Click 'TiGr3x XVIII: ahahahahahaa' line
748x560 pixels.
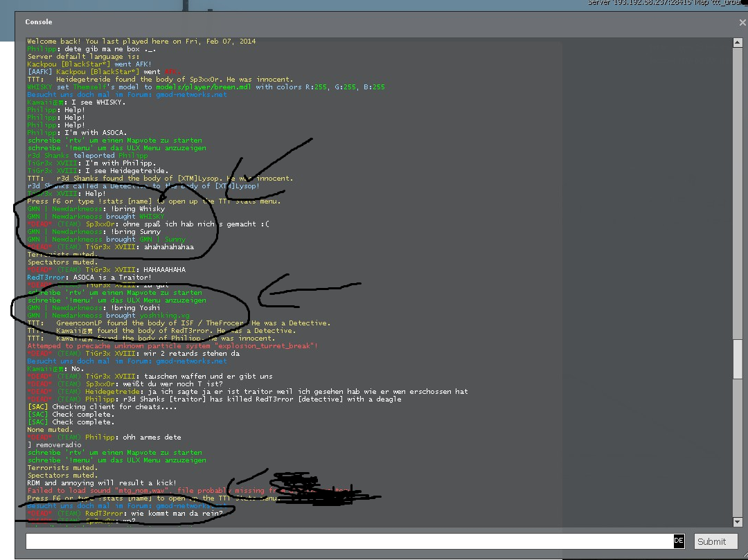110,247
